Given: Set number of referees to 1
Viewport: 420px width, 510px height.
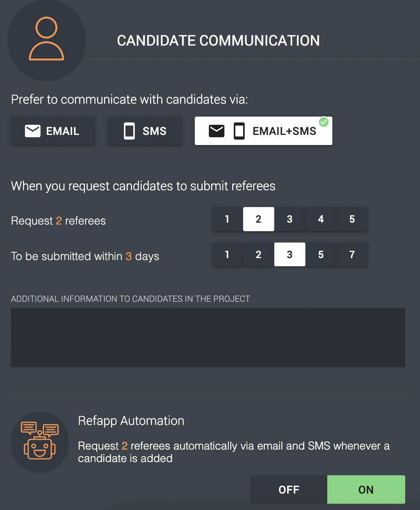Looking at the screenshot, I should point(227,219).
